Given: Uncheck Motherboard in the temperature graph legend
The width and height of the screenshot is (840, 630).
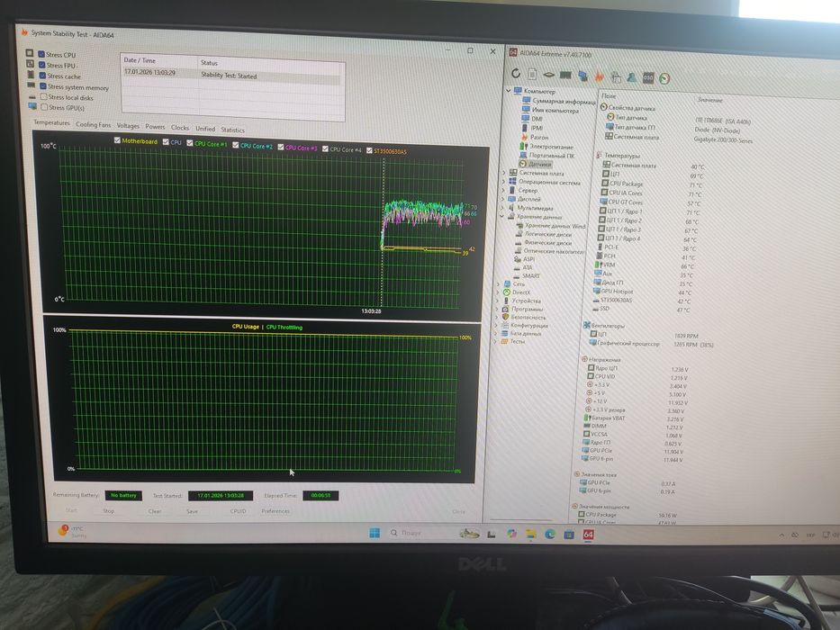Looking at the screenshot, I should pos(117,140).
